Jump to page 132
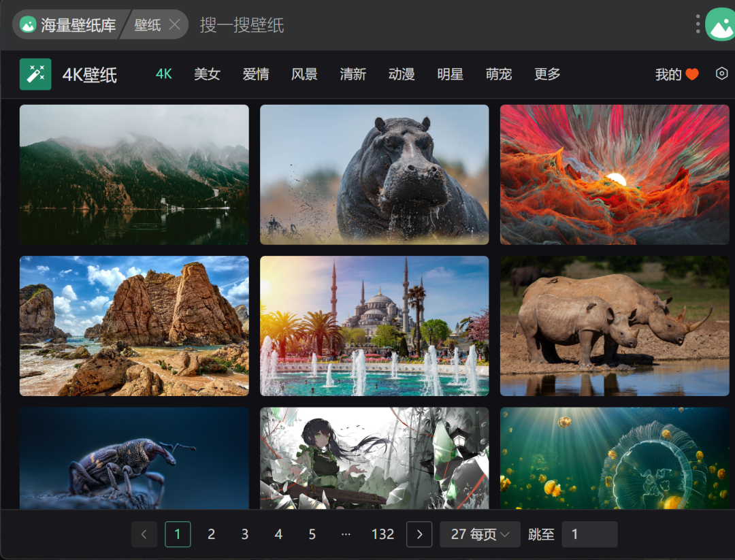Image resolution: width=735 pixels, height=560 pixels. [382, 534]
